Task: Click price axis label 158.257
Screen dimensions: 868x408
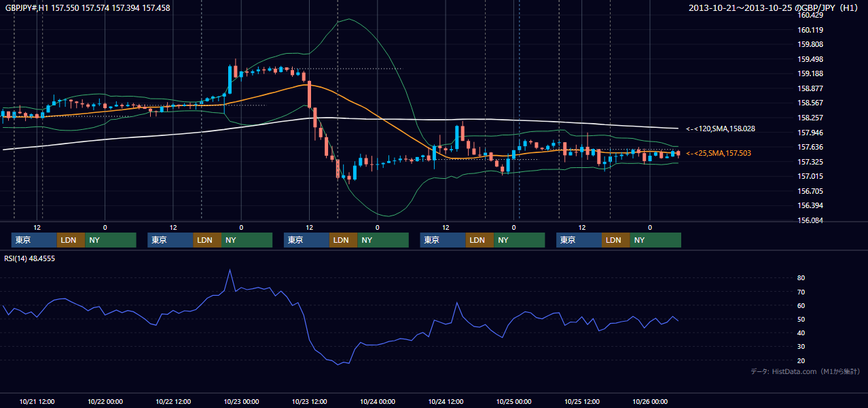Action: click(811, 118)
